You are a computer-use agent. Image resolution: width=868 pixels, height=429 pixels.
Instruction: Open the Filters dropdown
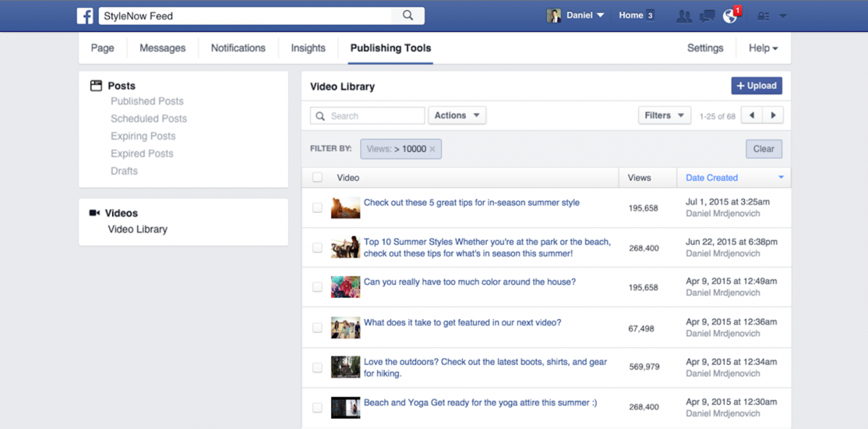663,114
